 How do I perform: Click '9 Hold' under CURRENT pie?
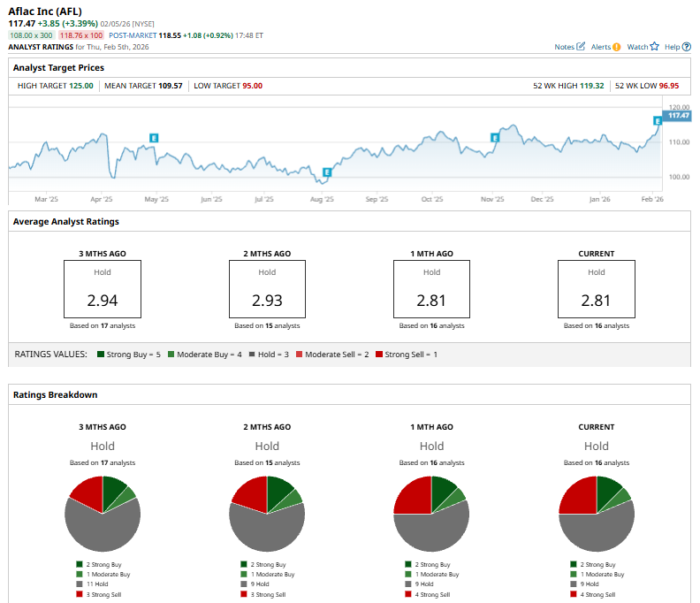tap(584, 584)
